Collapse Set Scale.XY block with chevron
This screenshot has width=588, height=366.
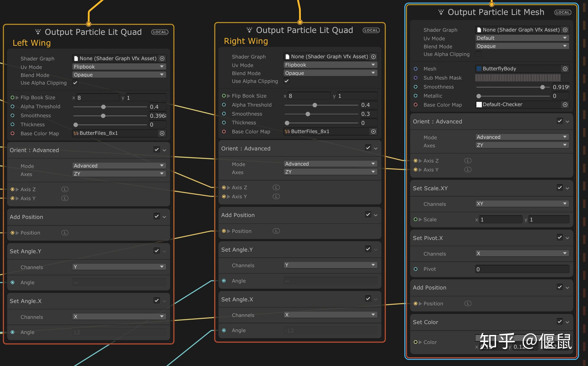(567, 188)
